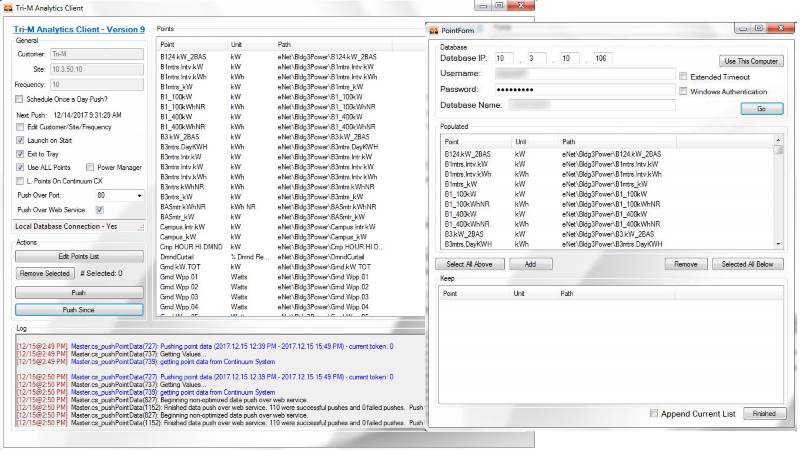Viewport: 800px width, 450px height.
Task: Click last Database IP octet 106 field
Action: [603, 58]
